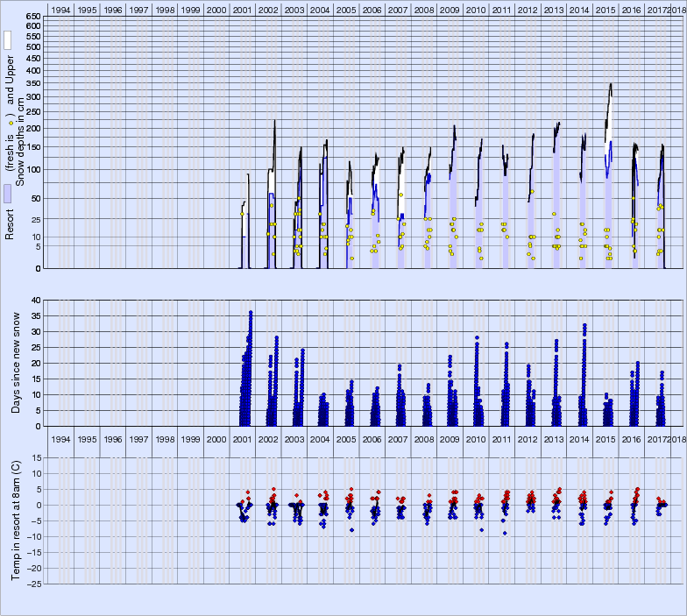
Task: Click 2005 in the year row above temperature chart
Action: click(x=346, y=439)
